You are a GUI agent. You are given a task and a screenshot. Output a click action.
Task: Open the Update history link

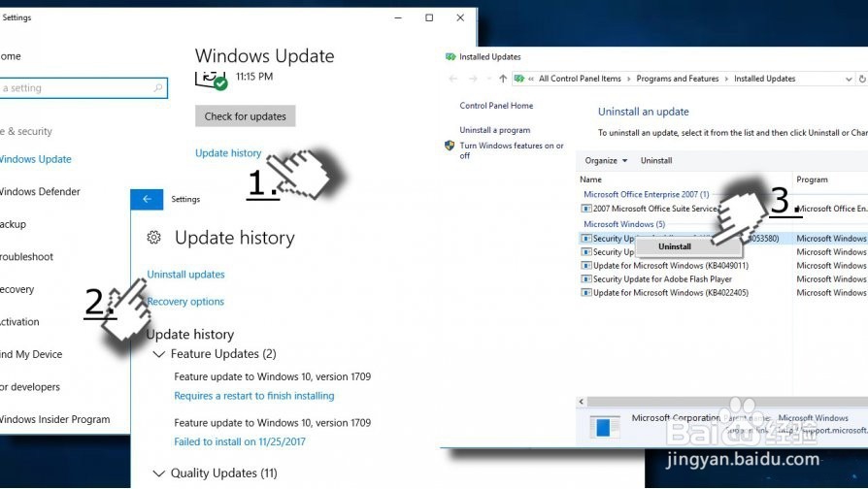(228, 153)
